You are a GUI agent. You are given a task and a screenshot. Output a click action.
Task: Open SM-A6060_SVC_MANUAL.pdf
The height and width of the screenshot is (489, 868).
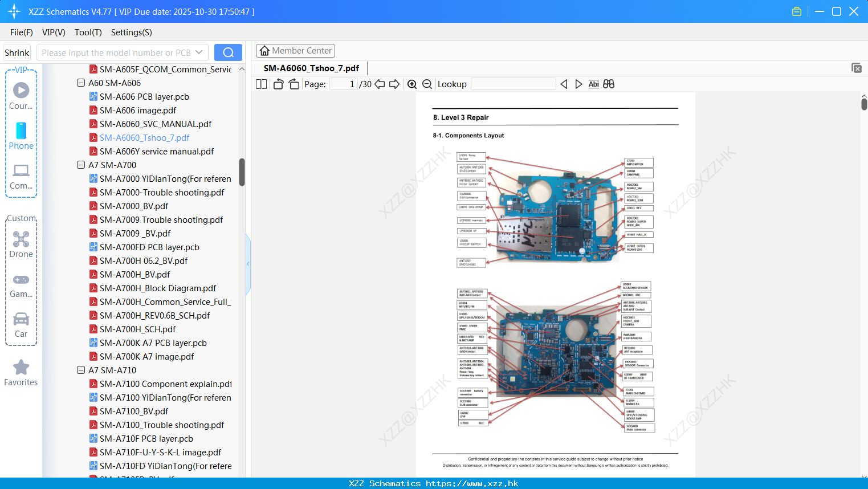[x=156, y=124]
